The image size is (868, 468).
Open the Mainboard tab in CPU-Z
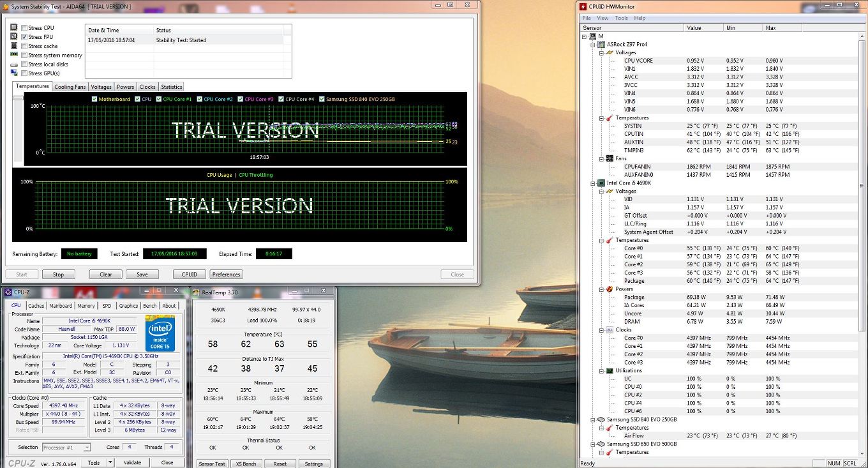pos(61,306)
